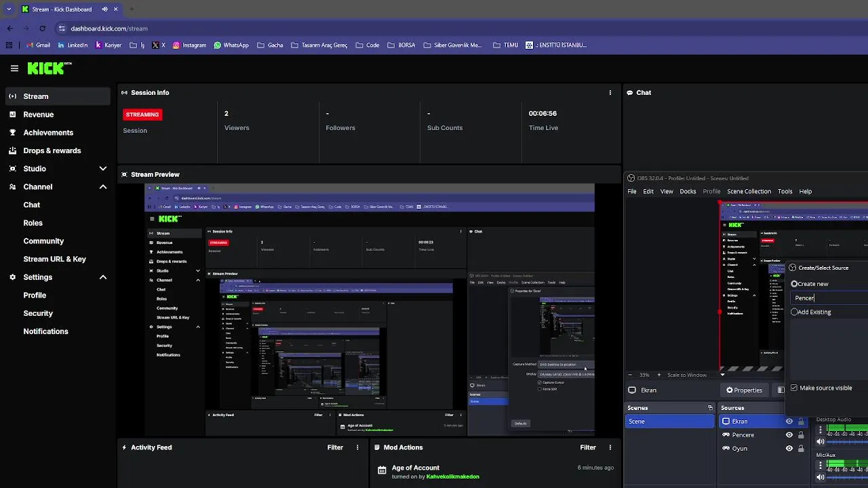The height and width of the screenshot is (488, 868).
Task: Hide the Pencere source with eye icon
Action: (789, 435)
